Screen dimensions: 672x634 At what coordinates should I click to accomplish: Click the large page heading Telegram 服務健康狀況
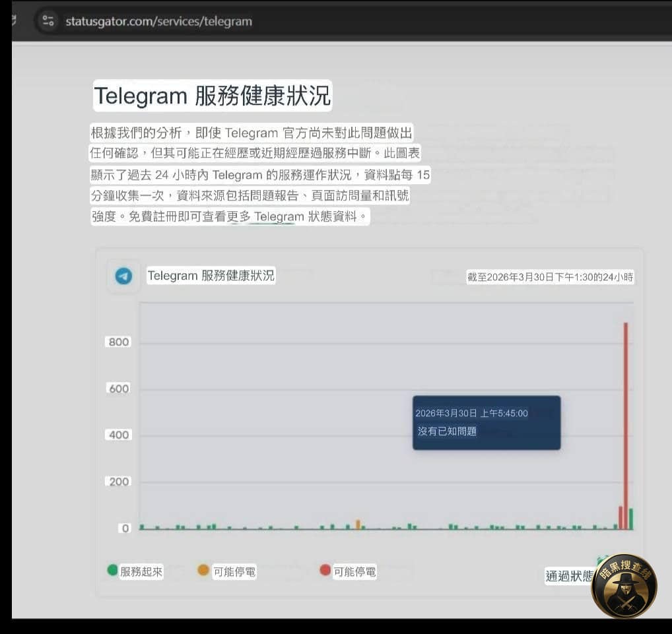click(212, 96)
